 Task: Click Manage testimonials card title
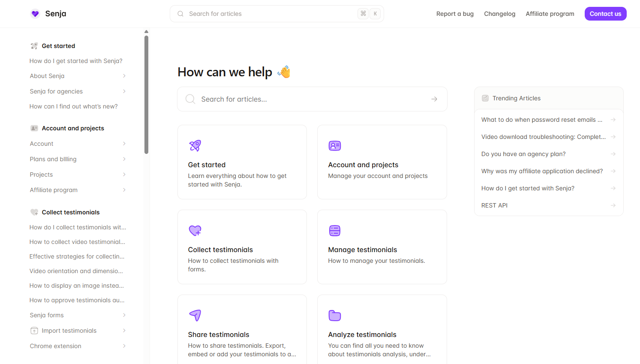pos(362,250)
